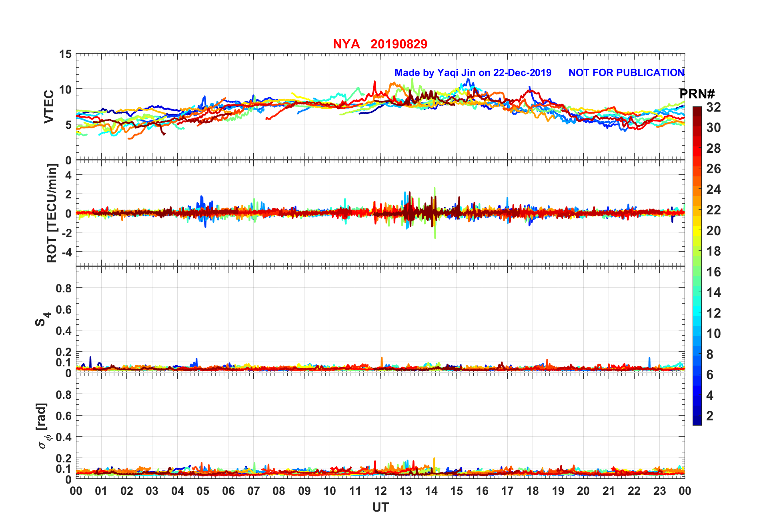Click the colorbar tick label 24
The image size is (761, 532).
point(713,190)
